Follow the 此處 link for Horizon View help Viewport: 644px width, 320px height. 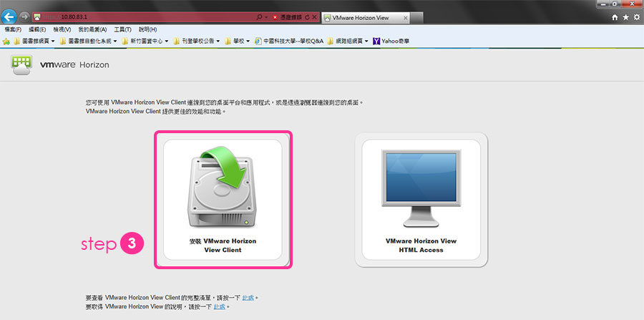point(220,307)
